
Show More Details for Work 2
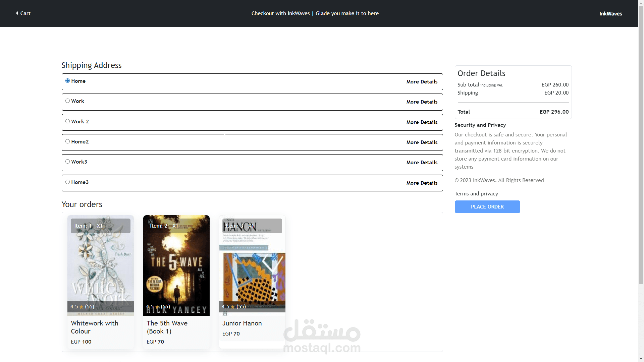pyautogui.click(x=422, y=122)
